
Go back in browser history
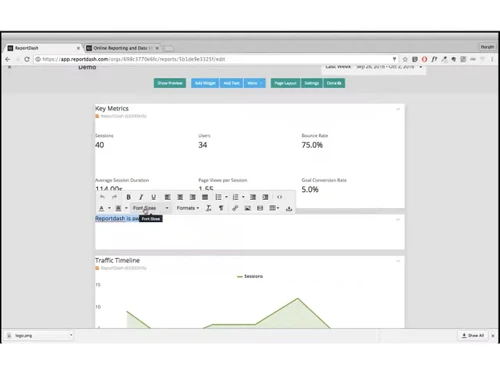click(8, 59)
